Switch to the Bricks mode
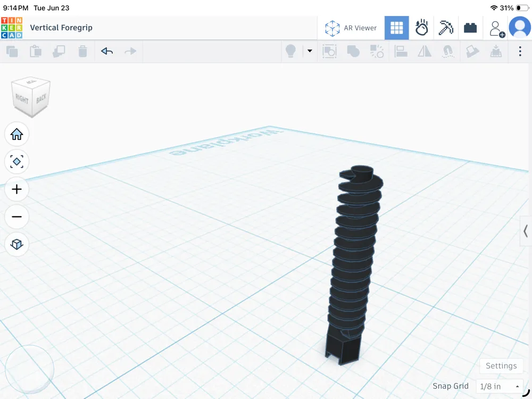Screen dimensions: 532x399 (470, 28)
